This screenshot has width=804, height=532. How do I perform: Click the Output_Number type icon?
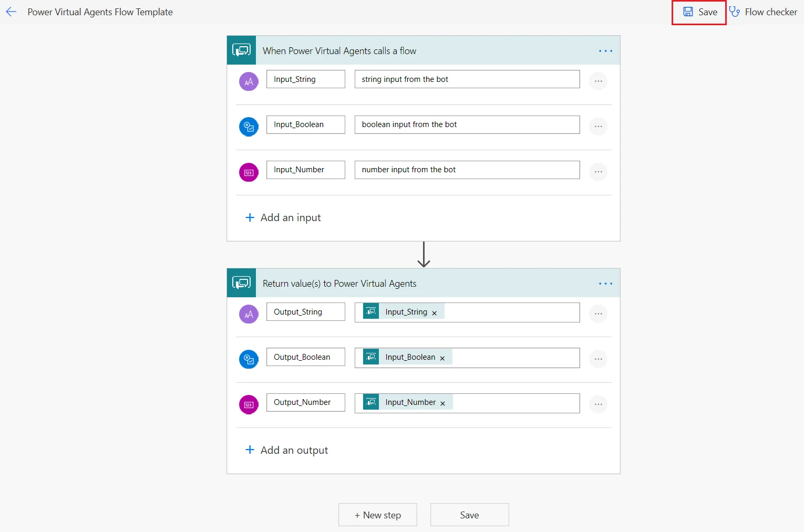coord(249,404)
